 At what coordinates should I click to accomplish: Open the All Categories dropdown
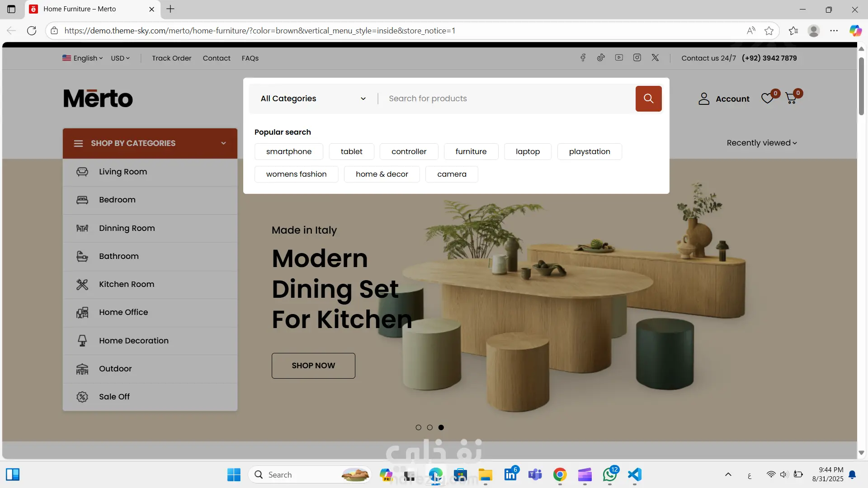pos(313,99)
